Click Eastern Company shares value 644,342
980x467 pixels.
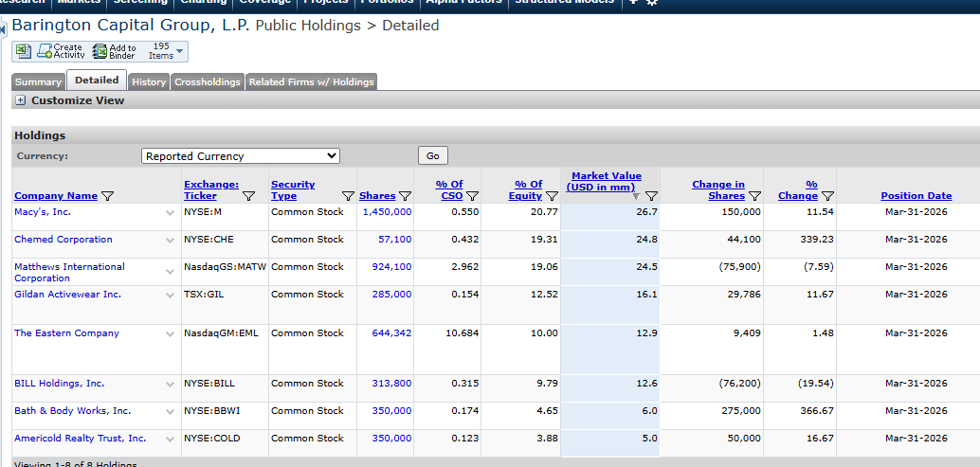click(x=391, y=332)
